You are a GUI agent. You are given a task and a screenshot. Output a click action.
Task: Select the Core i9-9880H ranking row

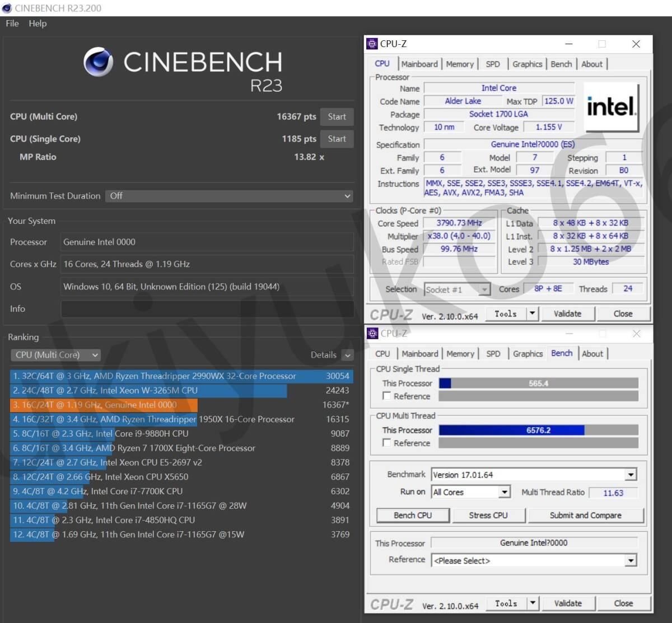181,434
